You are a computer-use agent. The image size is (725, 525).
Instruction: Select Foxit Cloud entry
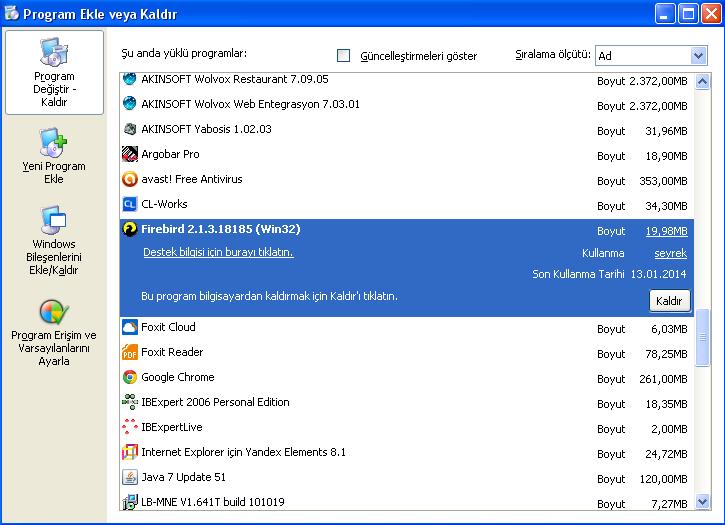(406, 327)
